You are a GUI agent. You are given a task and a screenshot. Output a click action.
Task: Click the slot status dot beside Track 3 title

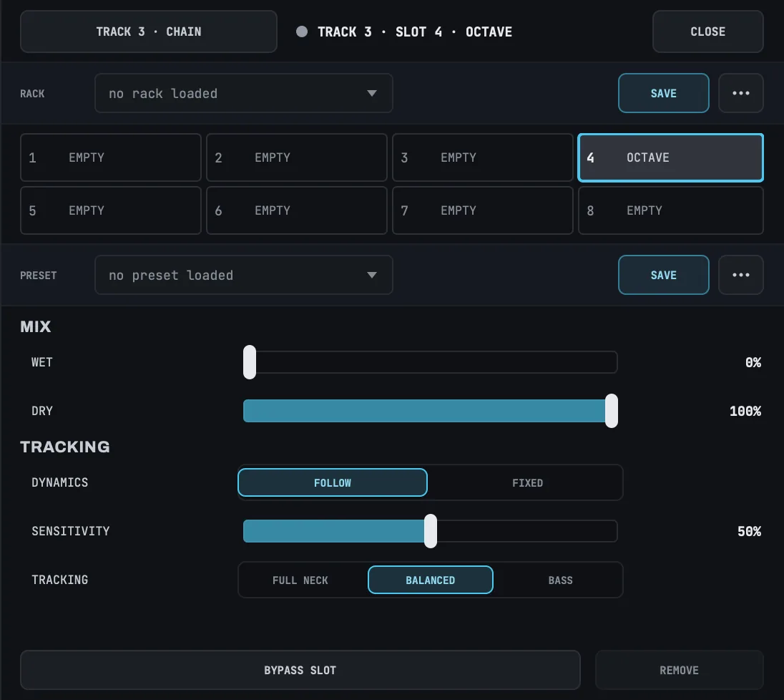[301, 31]
